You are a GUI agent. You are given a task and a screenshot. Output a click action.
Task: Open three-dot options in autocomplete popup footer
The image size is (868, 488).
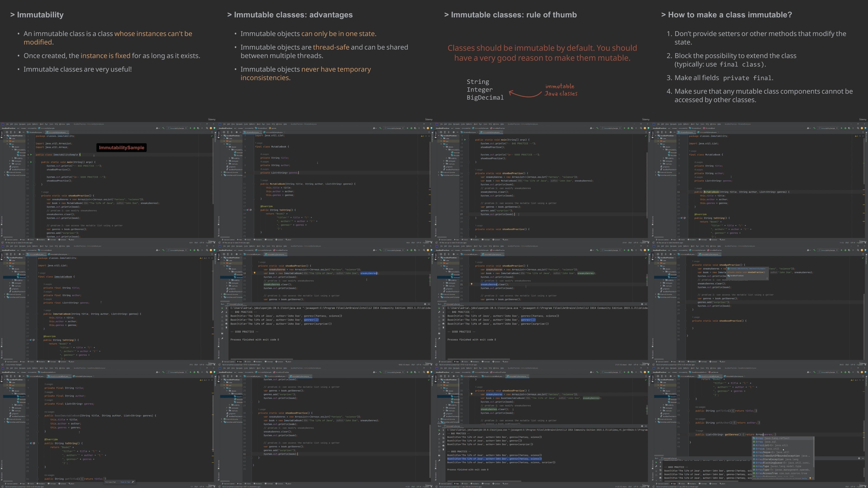pos(813,478)
